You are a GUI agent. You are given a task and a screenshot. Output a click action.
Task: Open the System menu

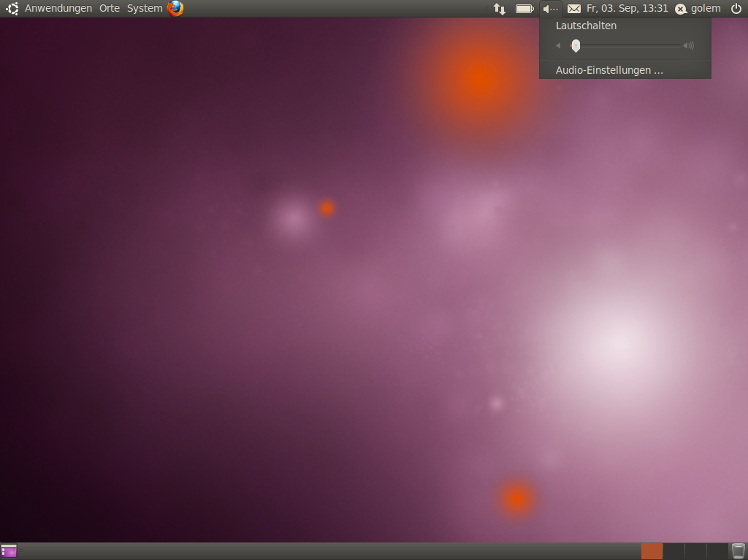coord(145,9)
